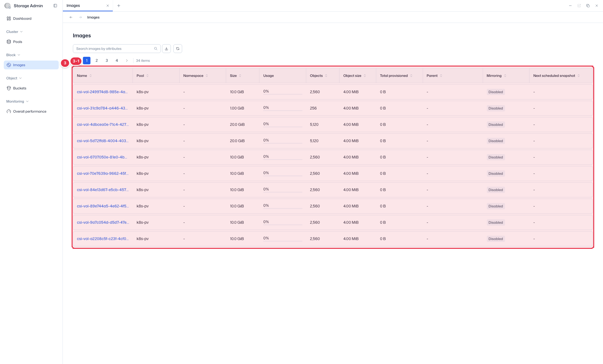This screenshot has width=603, height=364.
Task: Open a new tab with the plus icon
Action: pos(119,6)
